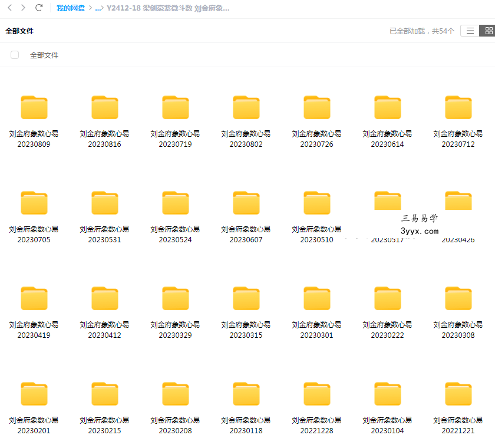Go forward with the right arrow
The width and height of the screenshot is (495, 448).
pyautogui.click(x=23, y=8)
